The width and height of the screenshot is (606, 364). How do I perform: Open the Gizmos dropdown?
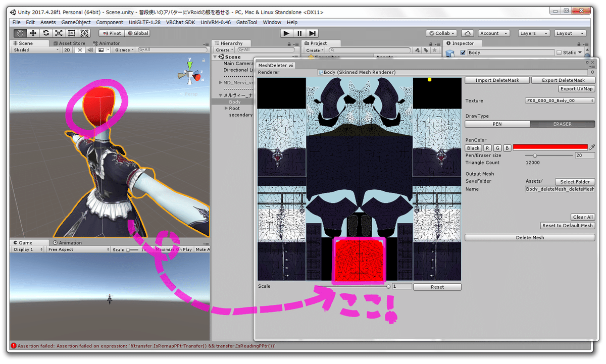pyautogui.click(x=125, y=50)
